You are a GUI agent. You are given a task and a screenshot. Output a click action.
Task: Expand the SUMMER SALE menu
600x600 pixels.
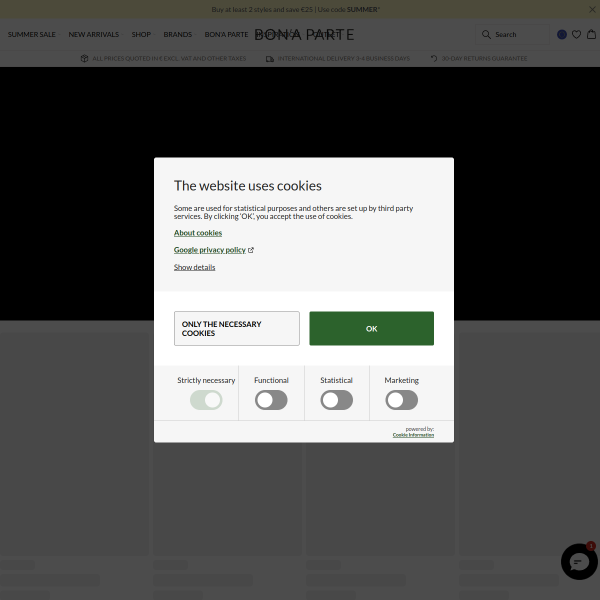(34, 34)
